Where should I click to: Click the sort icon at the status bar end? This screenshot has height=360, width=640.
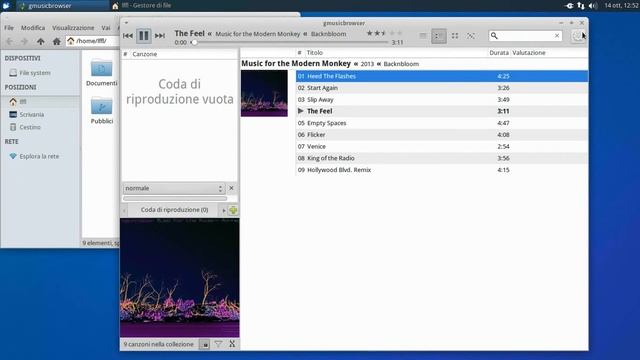coord(232,344)
